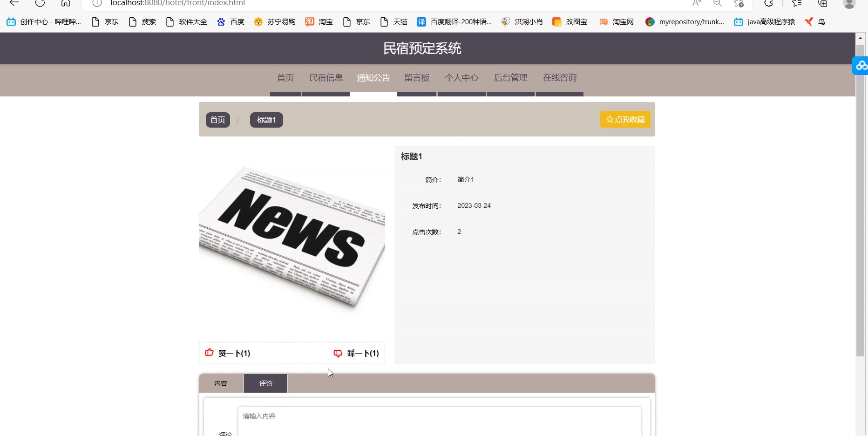
Task: Focus the 请输入内容 comment text box
Action: tap(440, 421)
